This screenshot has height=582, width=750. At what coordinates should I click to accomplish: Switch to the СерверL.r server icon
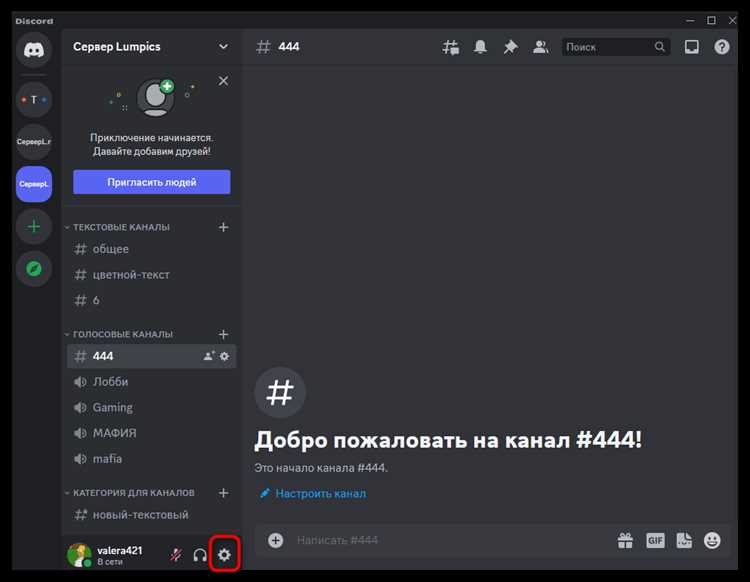point(33,142)
